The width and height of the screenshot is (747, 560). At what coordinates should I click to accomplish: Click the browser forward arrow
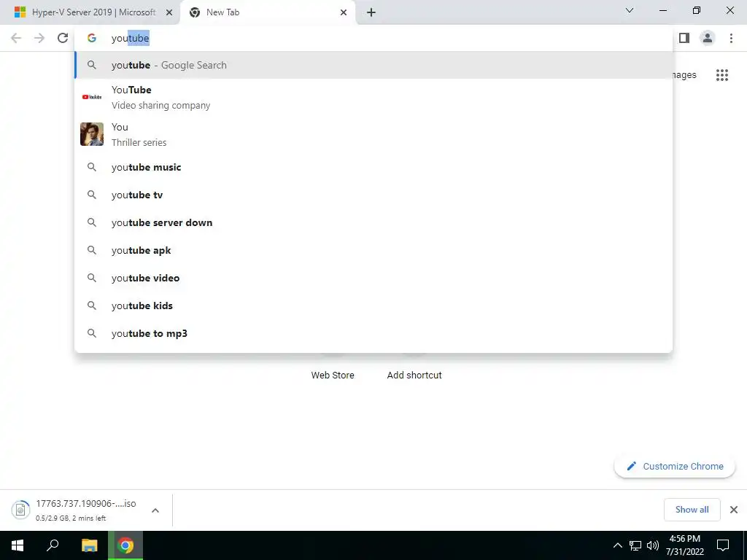click(39, 38)
